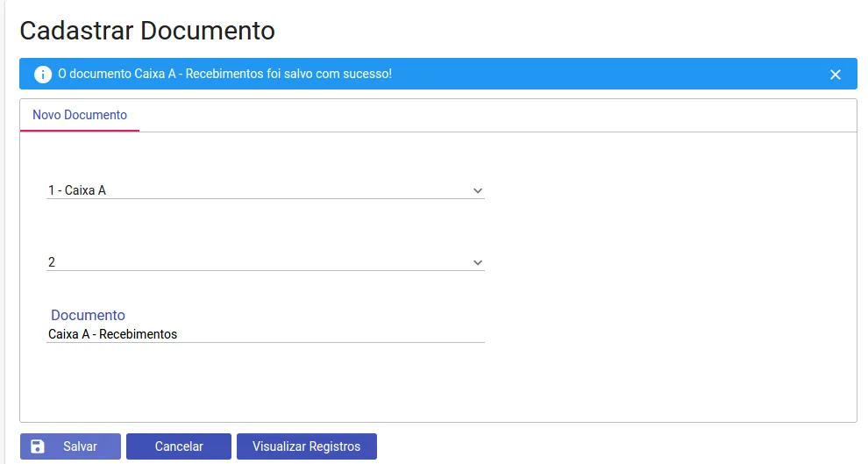Click the blank tab strip right of Novo Documento
The width and height of the screenshot is (868, 464).
click(x=491, y=115)
